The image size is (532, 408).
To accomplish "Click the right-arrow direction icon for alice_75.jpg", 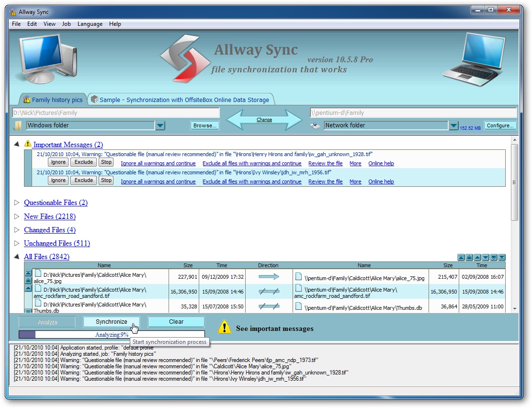I will point(268,276).
